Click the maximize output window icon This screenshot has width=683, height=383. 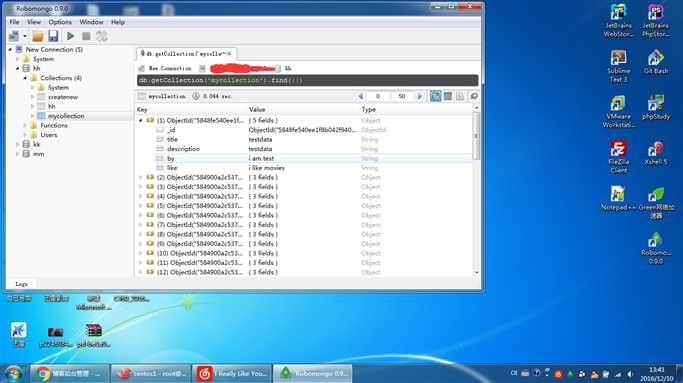tap(474, 96)
